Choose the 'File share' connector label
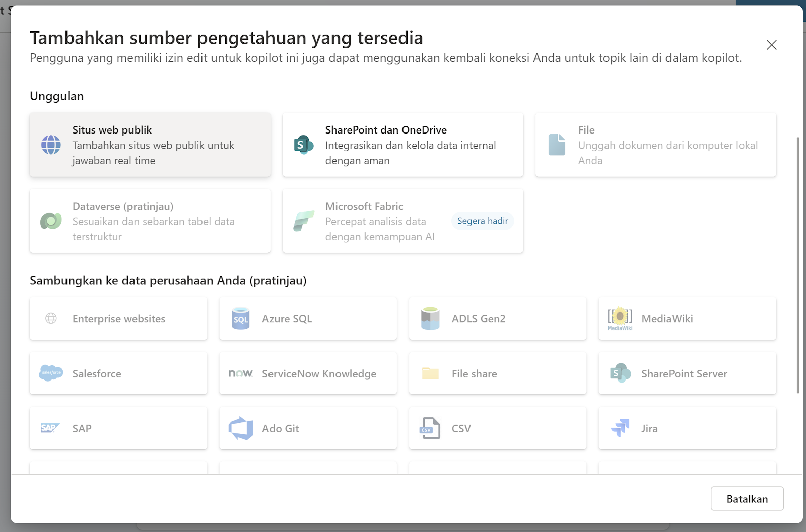806x532 pixels. coord(475,374)
